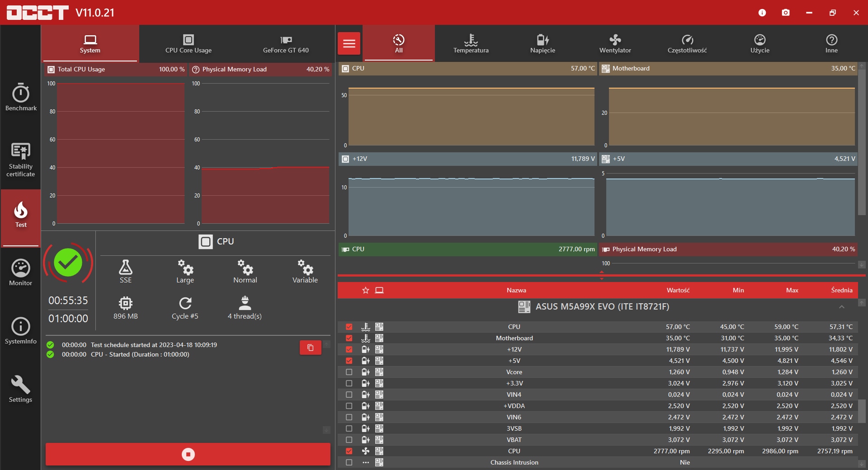Open the red hamburger menu
This screenshot has height=470, width=868.
pyautogui.click(x=349, y=43)
